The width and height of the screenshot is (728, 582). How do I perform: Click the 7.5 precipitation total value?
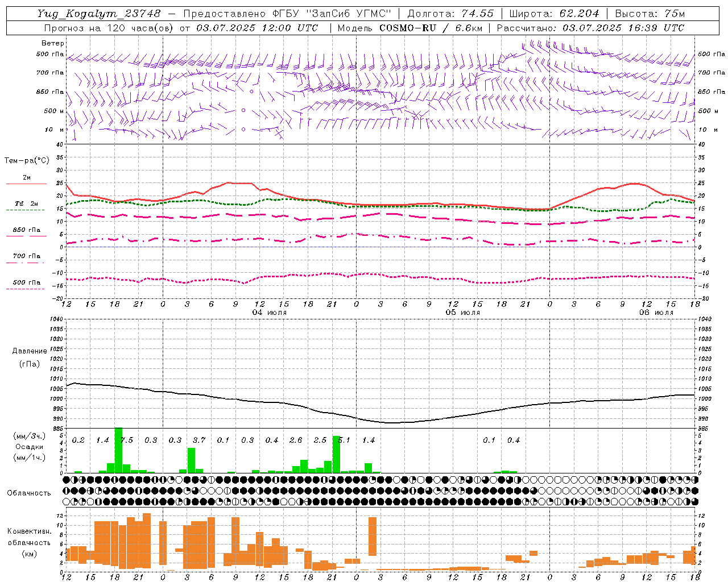(127, 440)
